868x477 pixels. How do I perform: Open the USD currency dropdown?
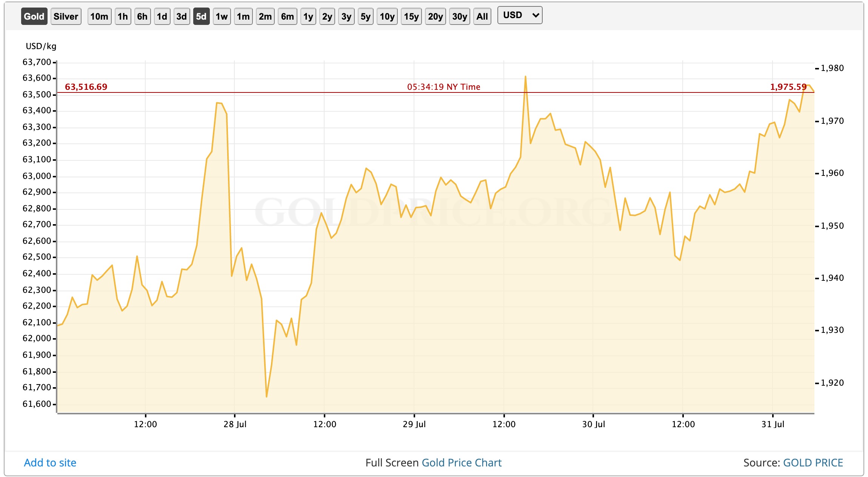(x=520, y=15)
